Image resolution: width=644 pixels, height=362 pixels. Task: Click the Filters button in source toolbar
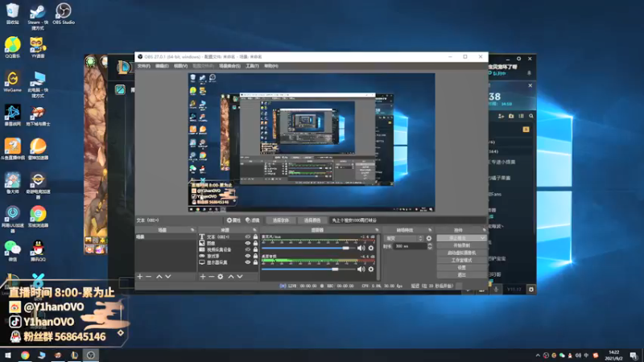252,220
